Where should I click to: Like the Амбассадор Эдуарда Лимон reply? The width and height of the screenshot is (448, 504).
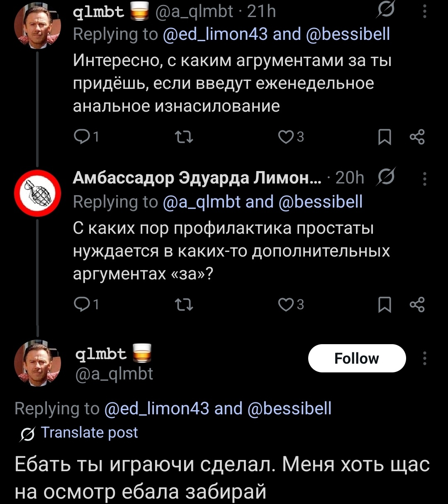coord(286,305)
